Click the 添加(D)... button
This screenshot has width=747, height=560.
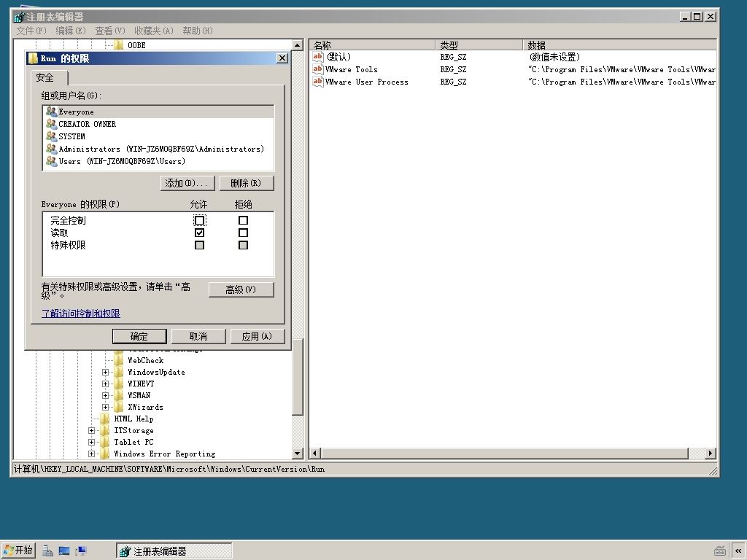pyautogui.click(x=187, y=183)
